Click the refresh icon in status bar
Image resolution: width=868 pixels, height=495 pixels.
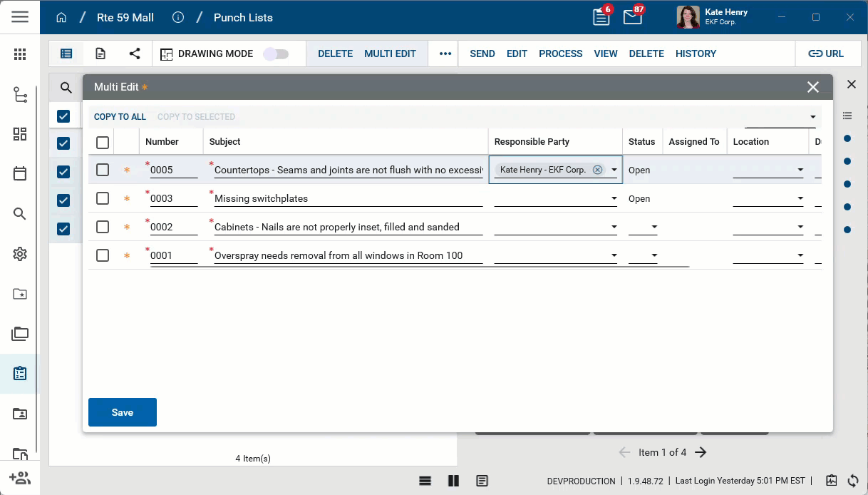pyautogui.click(x=853, y=481)
